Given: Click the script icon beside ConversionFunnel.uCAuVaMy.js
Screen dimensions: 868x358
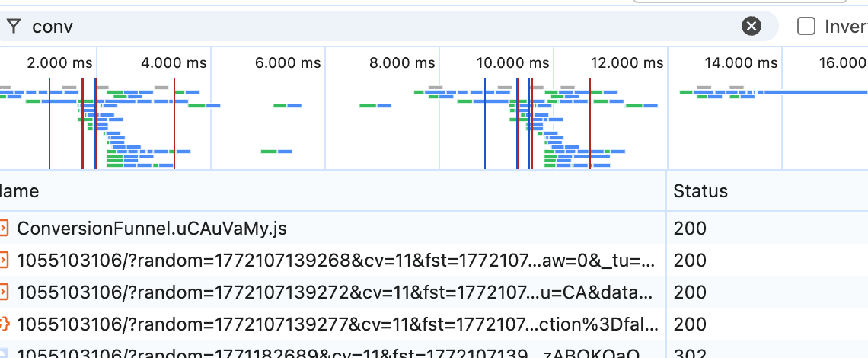Looking at the screenshot, I should (5, 228).
